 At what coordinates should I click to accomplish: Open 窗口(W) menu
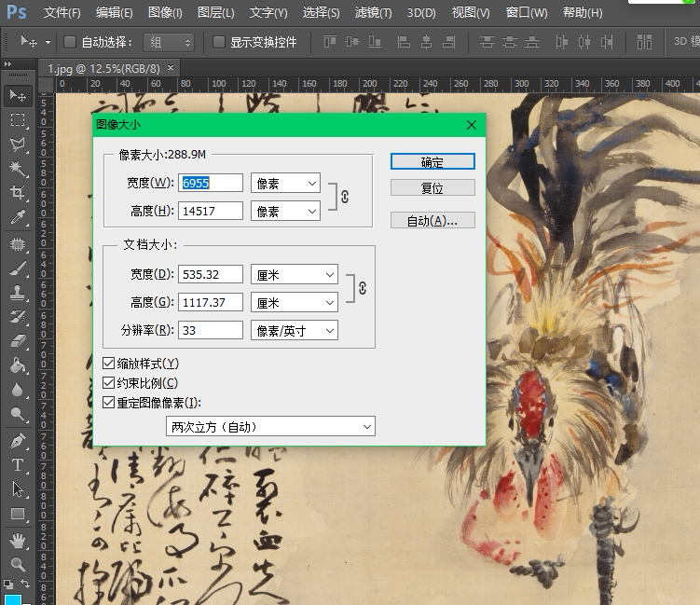(527, 12)
